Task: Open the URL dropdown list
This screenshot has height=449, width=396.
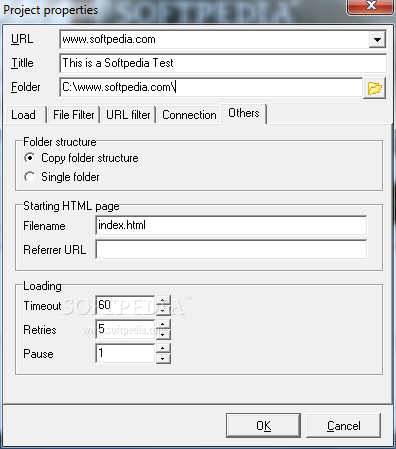Action: point(377,40)
